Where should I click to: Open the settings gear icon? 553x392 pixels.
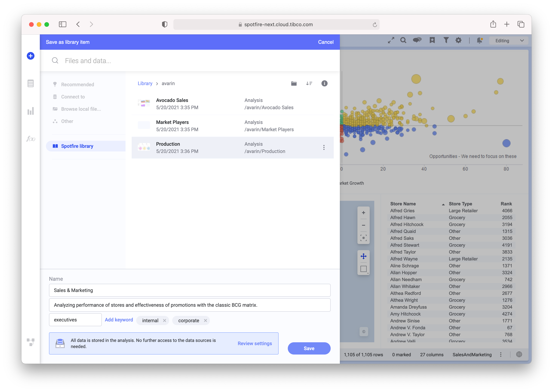[x=458, y=40]
